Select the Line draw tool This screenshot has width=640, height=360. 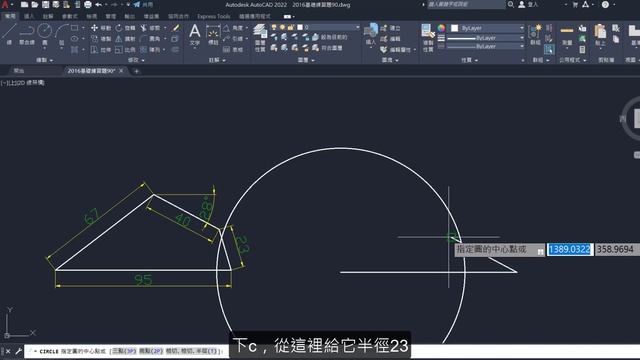(x=9, y=34)
